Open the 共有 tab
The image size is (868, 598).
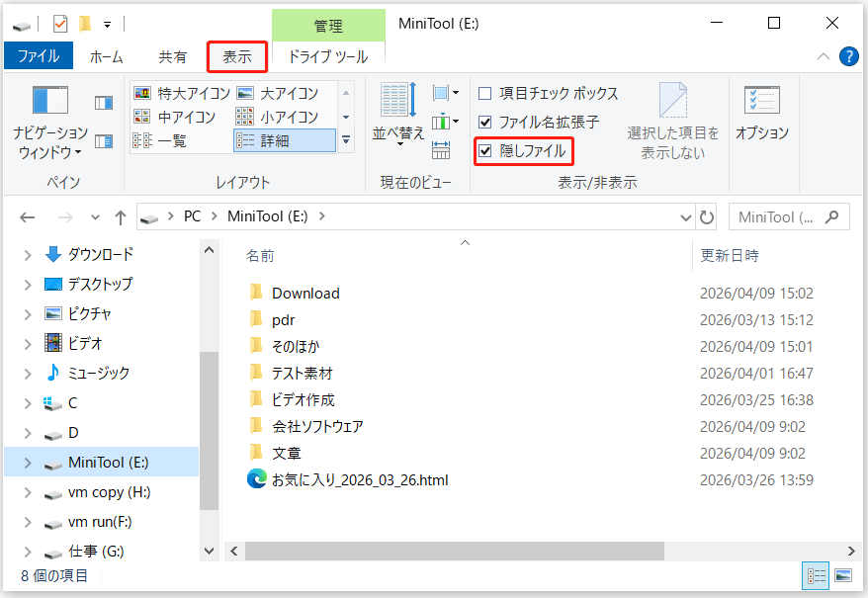[173, 56]
